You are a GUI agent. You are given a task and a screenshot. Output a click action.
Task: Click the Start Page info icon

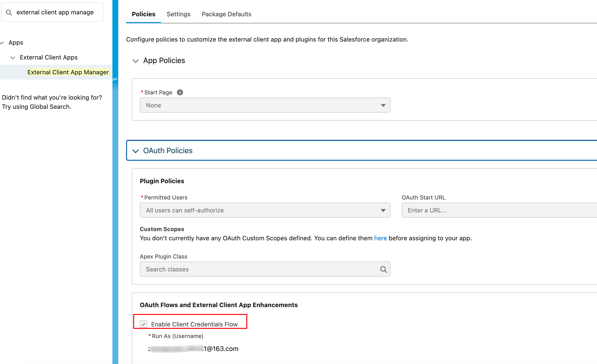[x=180, y=92]
